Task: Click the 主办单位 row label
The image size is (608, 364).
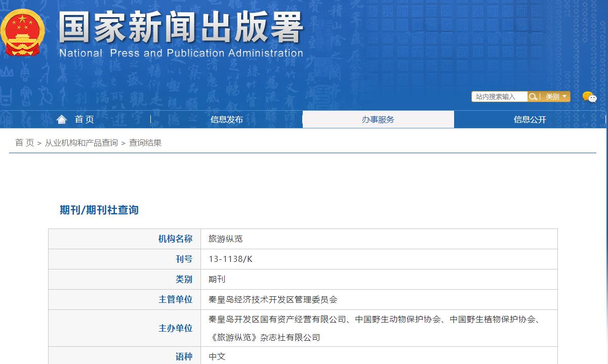Action: coord(175,329)
